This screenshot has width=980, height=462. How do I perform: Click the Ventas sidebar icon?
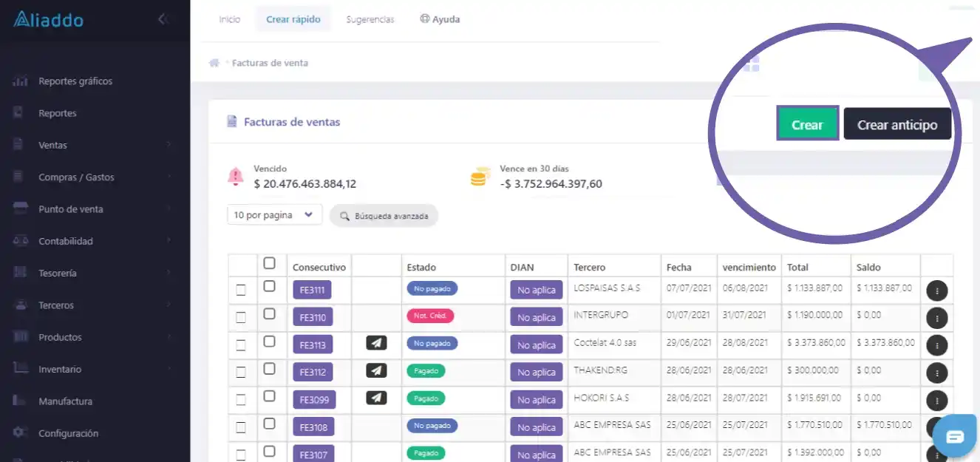coord(20,145)
